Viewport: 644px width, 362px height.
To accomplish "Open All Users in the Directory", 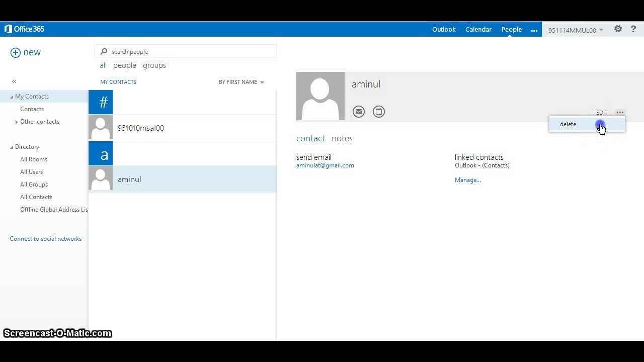I will coord(31,172).
